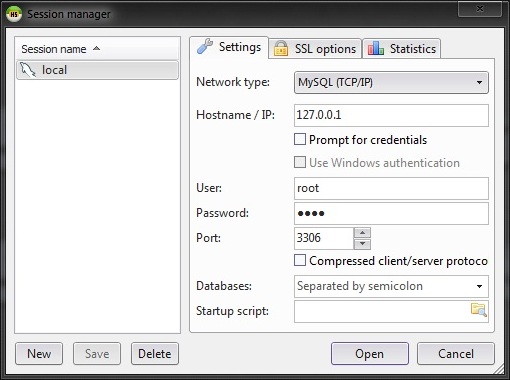The width and height of the screenshot is (510, 380).
Task: Click the window resize grip corner
Action: point(499,369)
